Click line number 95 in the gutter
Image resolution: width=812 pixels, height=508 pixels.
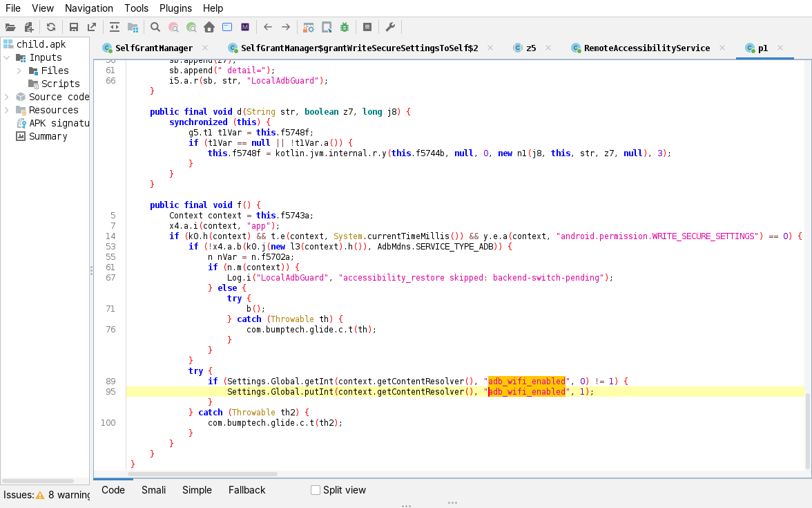tap(110, 392)
